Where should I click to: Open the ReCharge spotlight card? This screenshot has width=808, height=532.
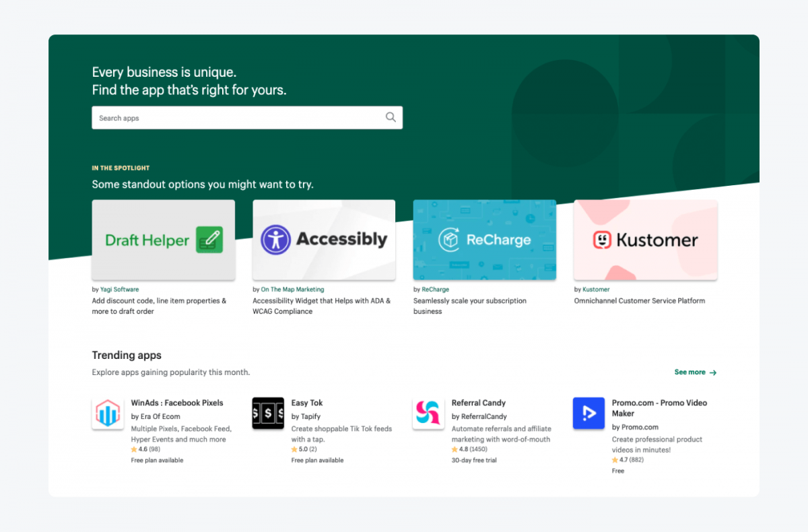485,240
